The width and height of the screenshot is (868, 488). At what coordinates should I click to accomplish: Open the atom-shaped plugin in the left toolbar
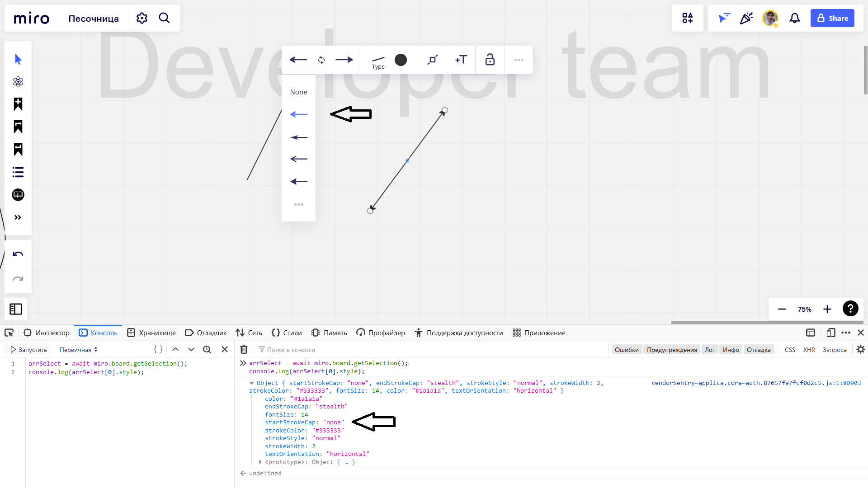click(18, 82)
